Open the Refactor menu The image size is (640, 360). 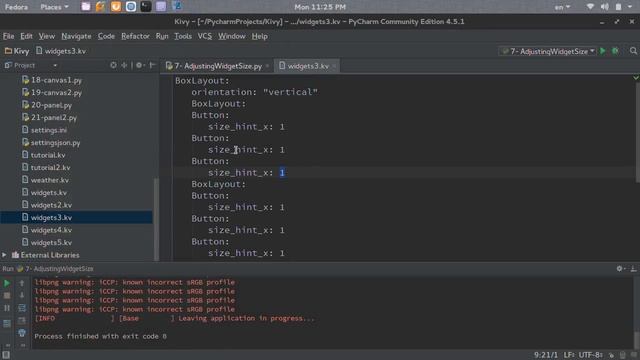pos(135,36)
